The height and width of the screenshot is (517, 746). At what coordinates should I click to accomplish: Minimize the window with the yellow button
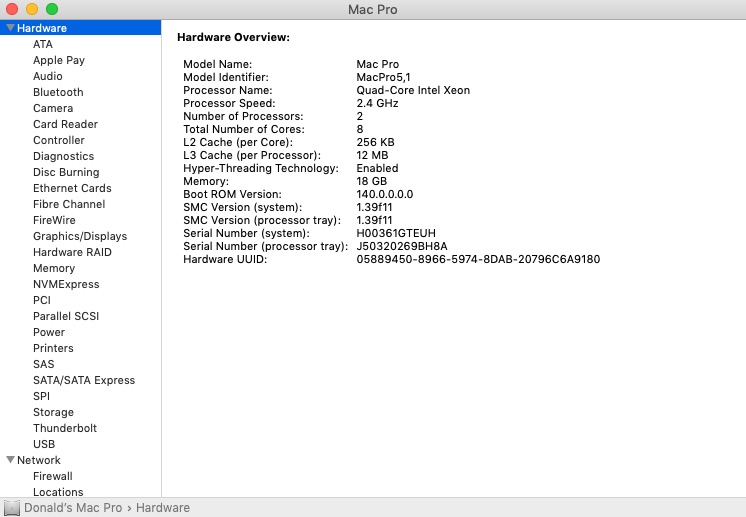(x=32, y=9)
